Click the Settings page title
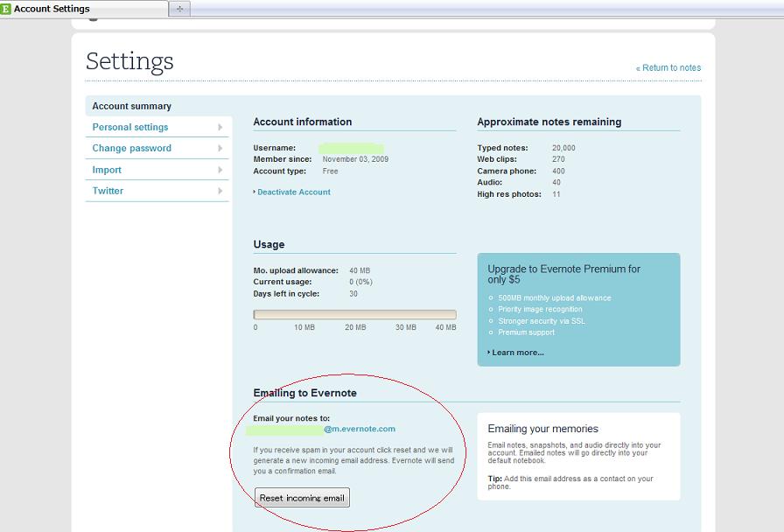 tap(129, 61)
